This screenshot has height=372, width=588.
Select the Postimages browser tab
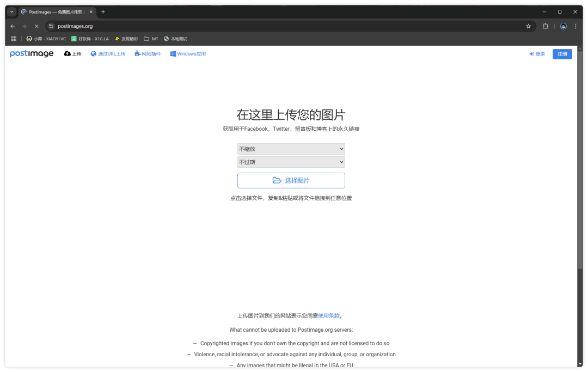pos(56,12)
